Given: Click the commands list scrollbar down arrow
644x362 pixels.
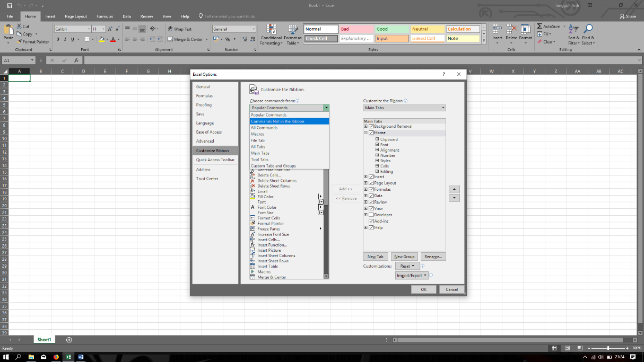Looking at the screenshot, I should click(x=326, y=276).
